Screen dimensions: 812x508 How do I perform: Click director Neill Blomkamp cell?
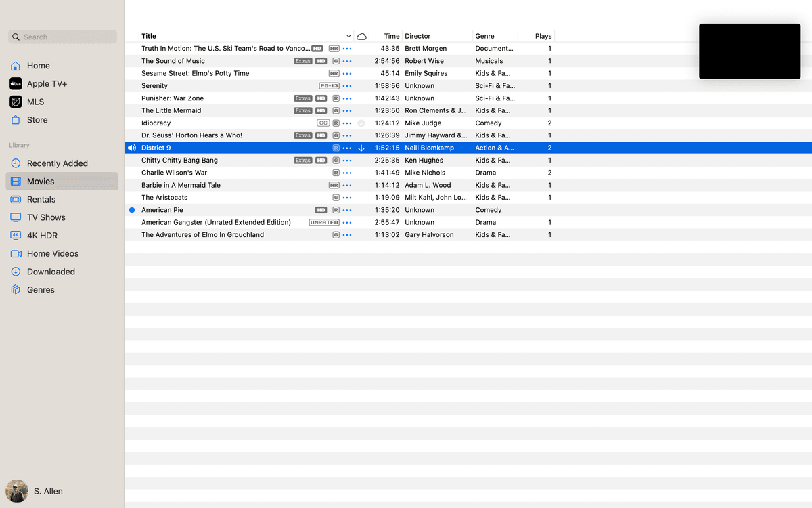coord(430,148)
